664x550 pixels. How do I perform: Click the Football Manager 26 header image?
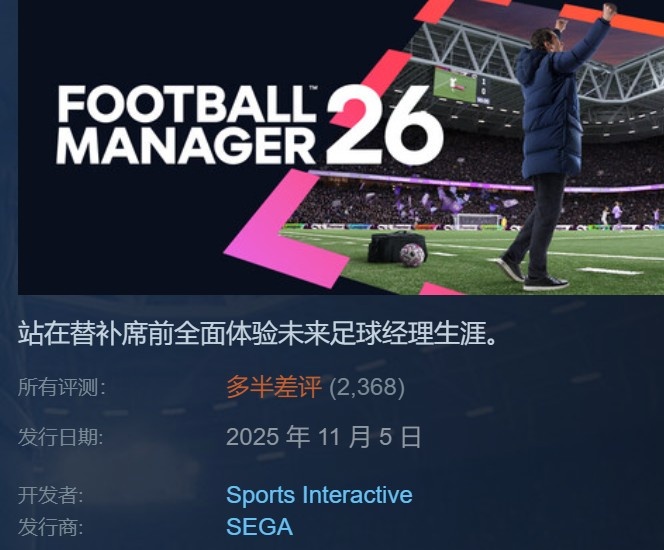[340, 147]
